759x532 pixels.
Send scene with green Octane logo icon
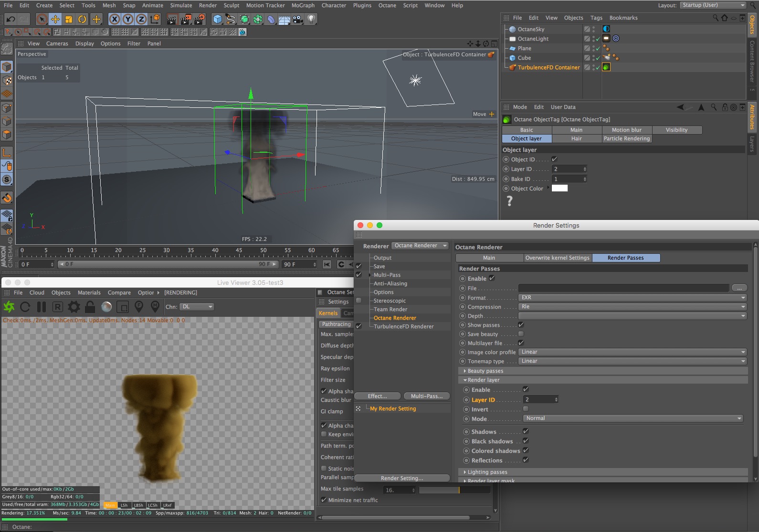[x=9, y=307]
